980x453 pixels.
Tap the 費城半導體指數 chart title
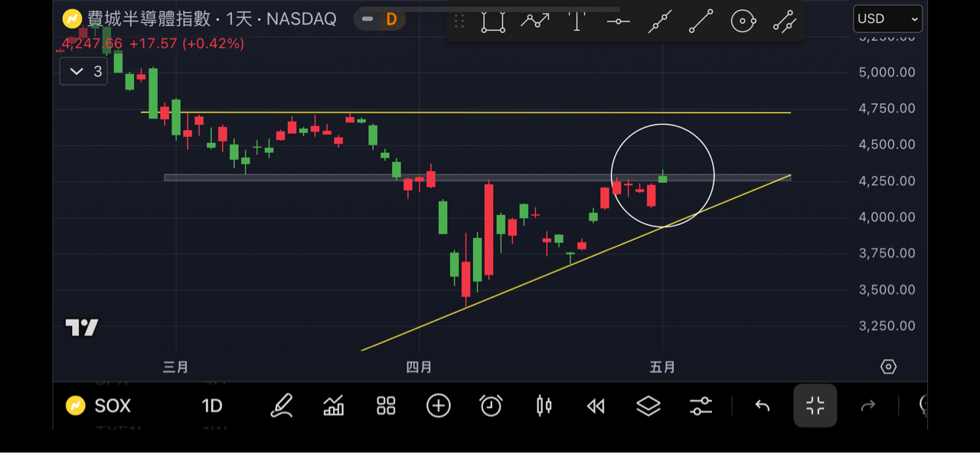(149, 19)
